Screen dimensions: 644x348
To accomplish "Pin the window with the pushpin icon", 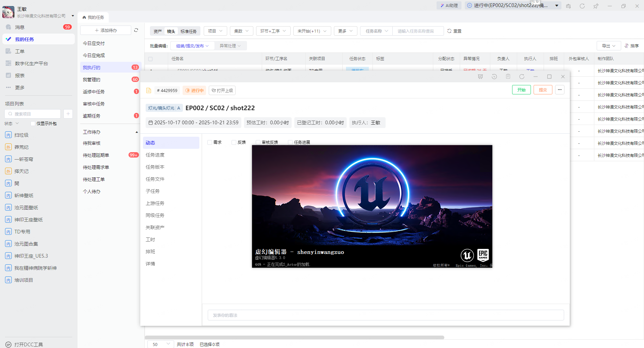I will 596,6.
